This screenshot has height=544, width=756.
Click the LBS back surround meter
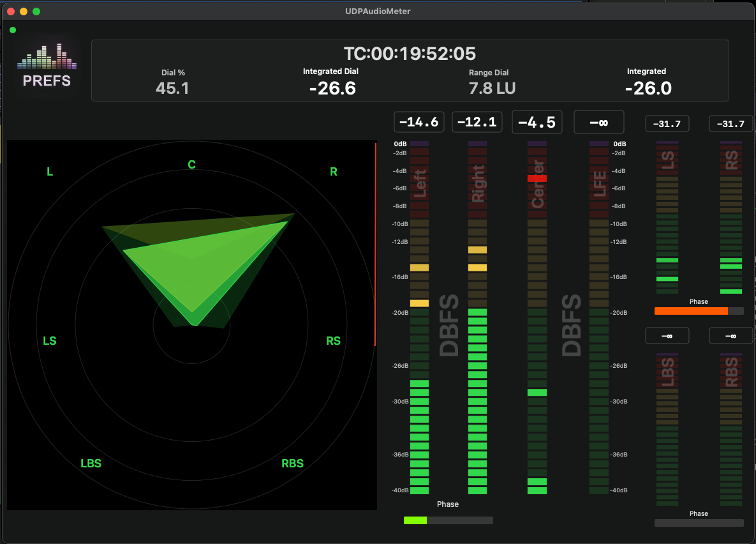tap(667, 428)
